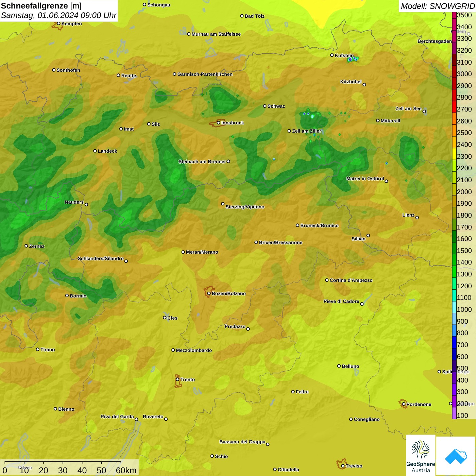
Task: Click the Mittersill marker circle
Action: tap(378, 120)
